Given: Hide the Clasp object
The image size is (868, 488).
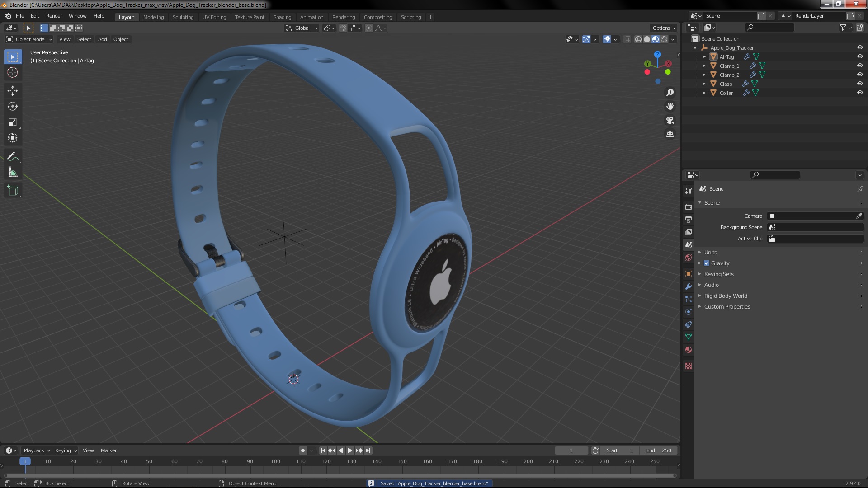Looking at the screenshot, I should pos(860,84).
